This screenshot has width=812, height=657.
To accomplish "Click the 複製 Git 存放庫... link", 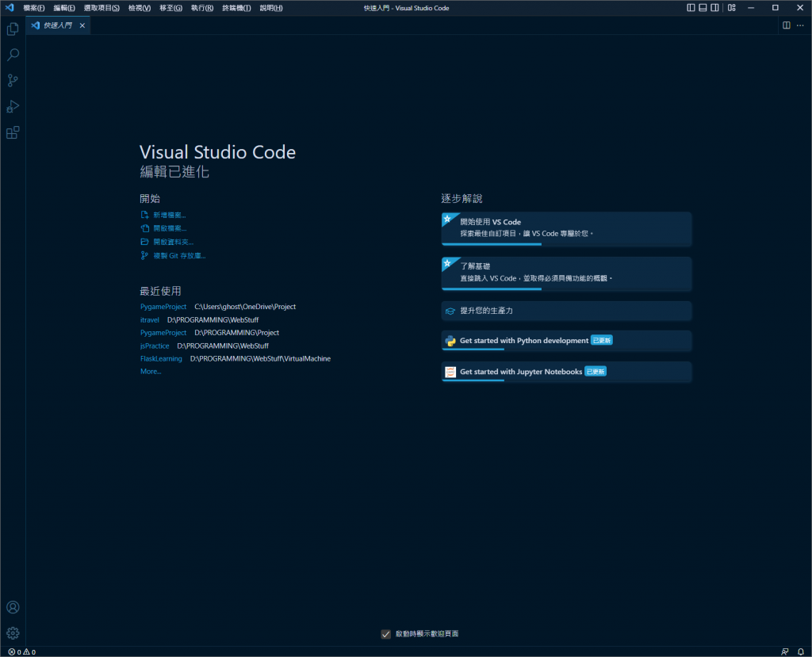I will (179, 256).
